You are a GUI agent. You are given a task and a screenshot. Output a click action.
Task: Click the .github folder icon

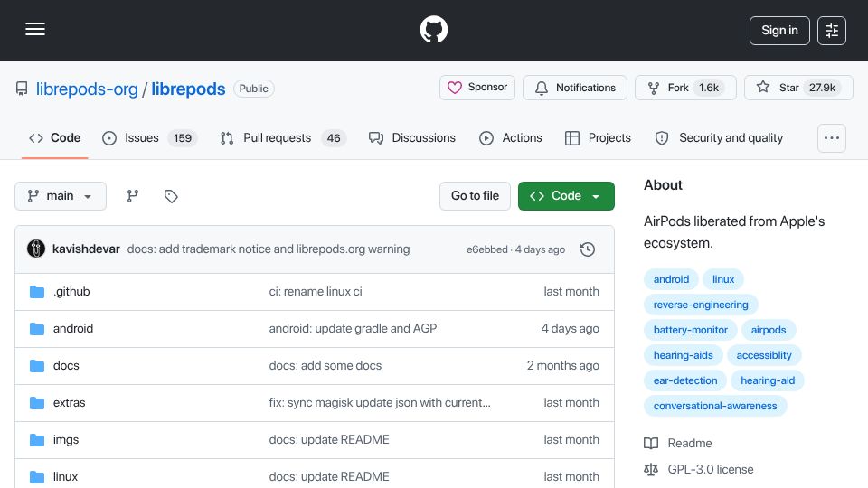tap(36, 292)
